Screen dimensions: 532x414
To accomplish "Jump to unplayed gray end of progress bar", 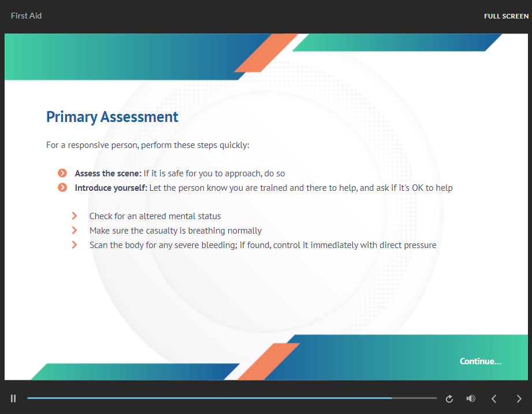I will [415, 398].
